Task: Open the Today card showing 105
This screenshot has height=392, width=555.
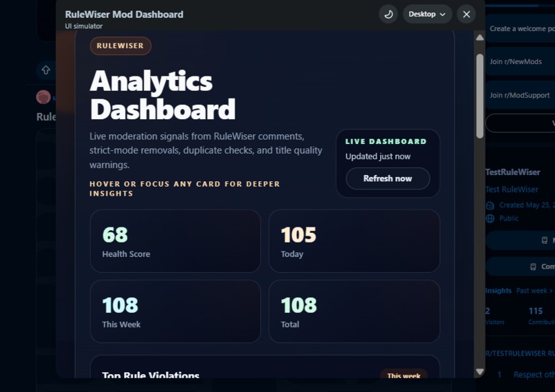Action: pos(354,241)
